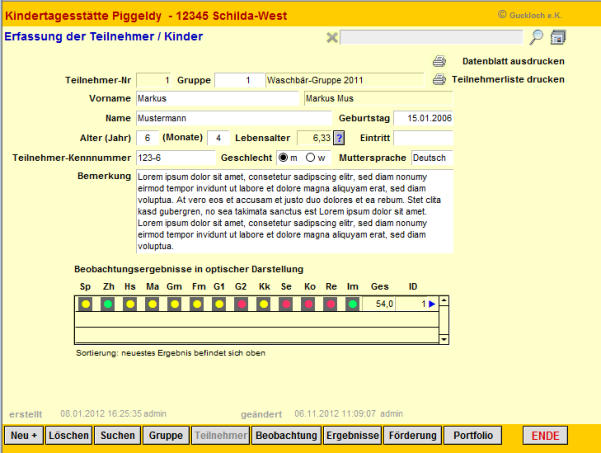Select the 'w' gender radio button
The image size is (601, 453).
310,158
